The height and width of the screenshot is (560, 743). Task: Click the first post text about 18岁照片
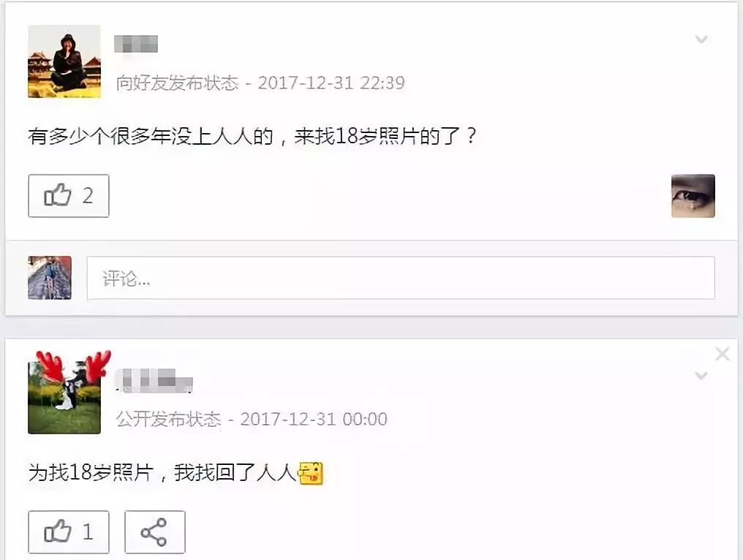point(252,137)
